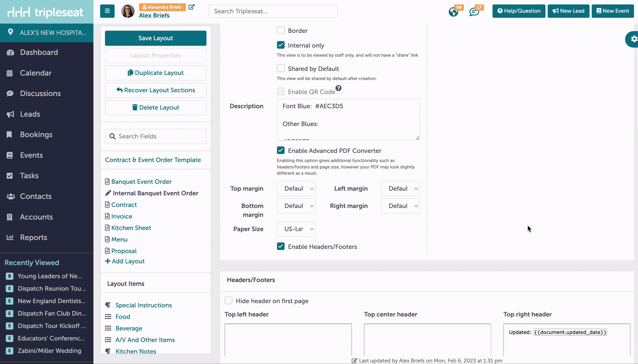Viewport: 638px width, 364px height.
Task: Open the Top margin dropdown
Action: pyautogui.click(x=296, y=188)
